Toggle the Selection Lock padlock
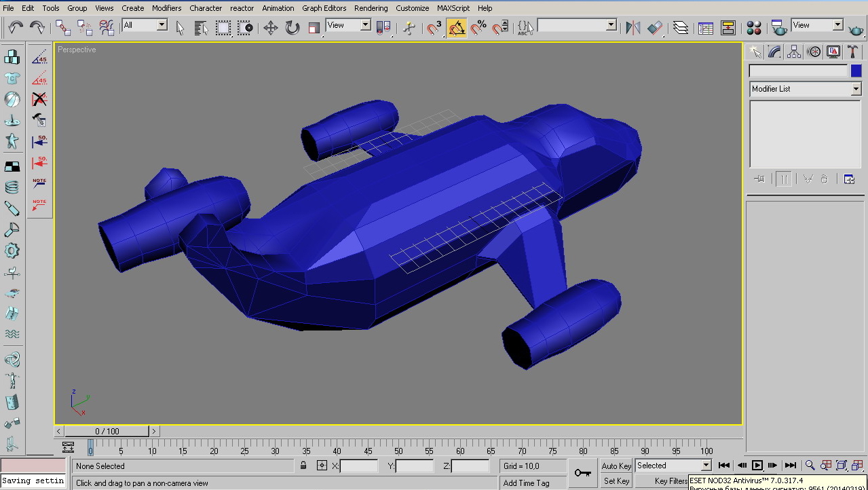This screenshot has height=490, width=868. coord(303,466)
